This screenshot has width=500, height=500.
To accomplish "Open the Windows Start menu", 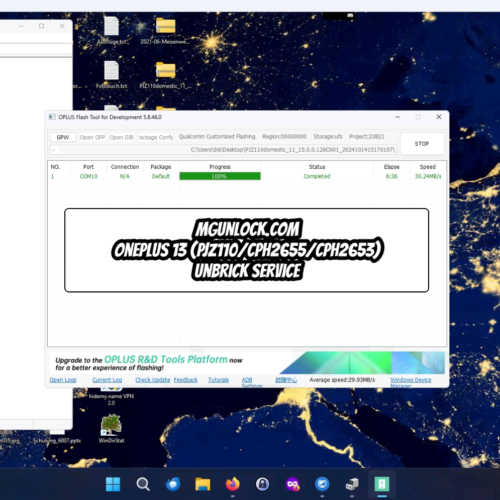I will 113,484.
